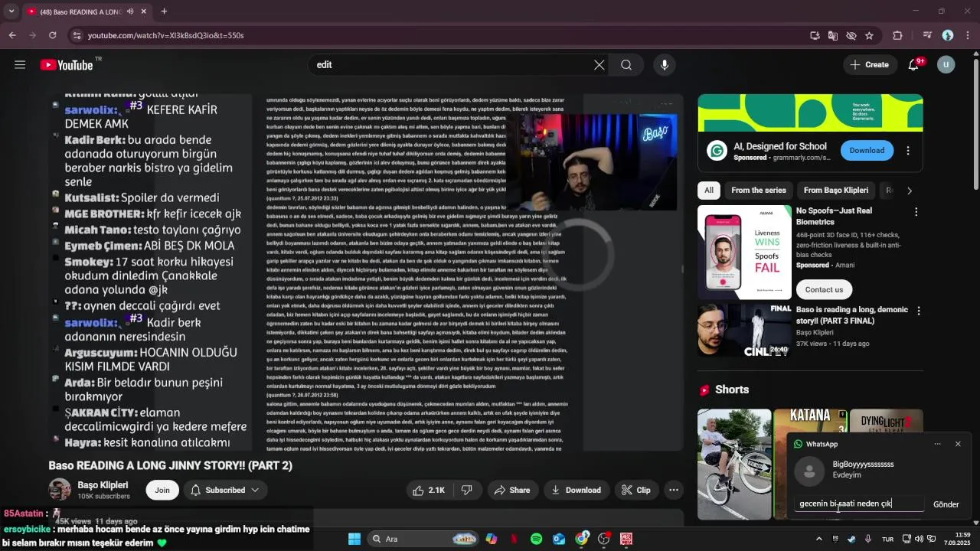Screen dimensions: 980x551
Task: Open options for the Grammarly ad
Action: 908,151
